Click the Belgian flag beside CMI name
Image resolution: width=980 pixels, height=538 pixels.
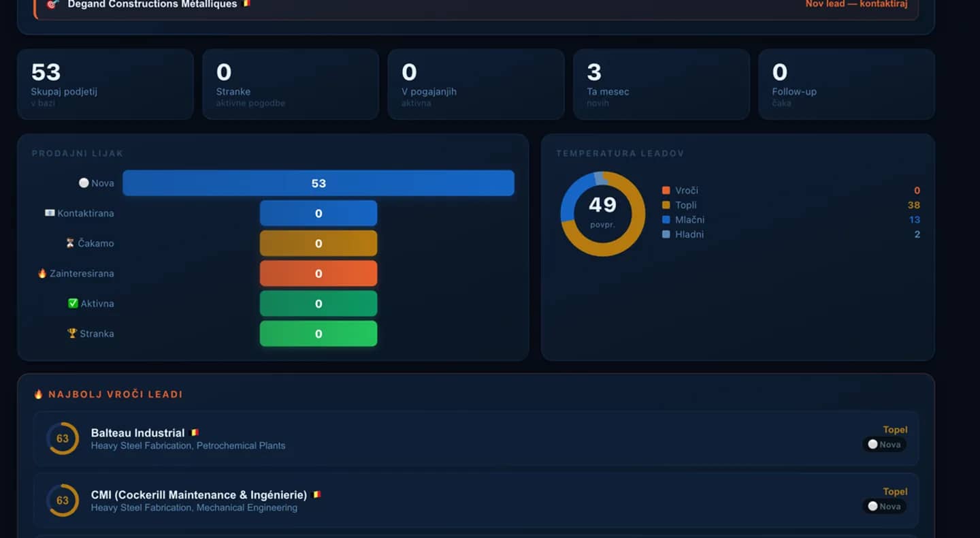point(316,494)
